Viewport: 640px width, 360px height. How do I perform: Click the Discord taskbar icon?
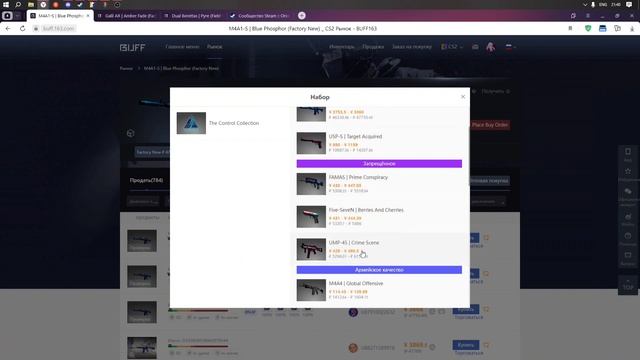(x=68, y=4)
